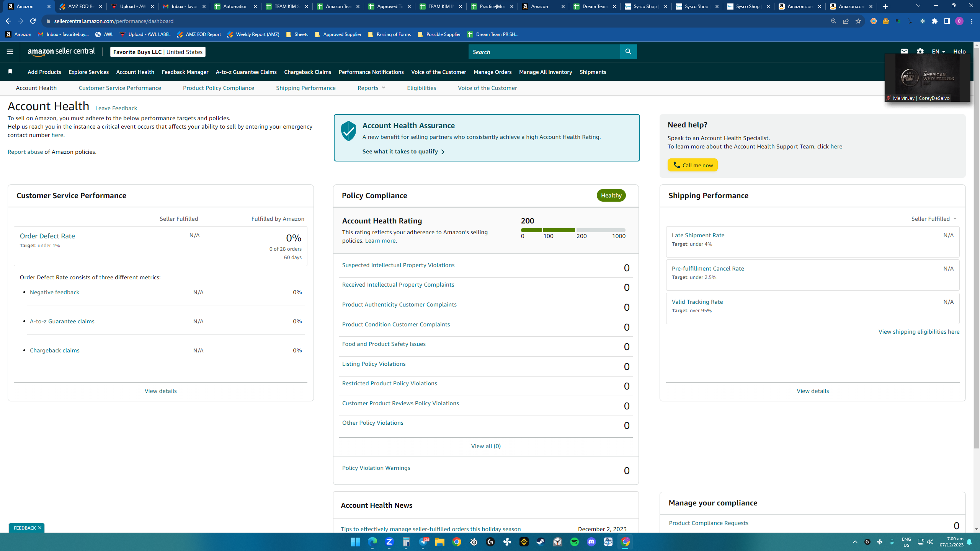The width and height of the screenshot is (980, 551).
Task: Click the Healthy status badge
Action: pyautogui.click(x=611, y=196)
